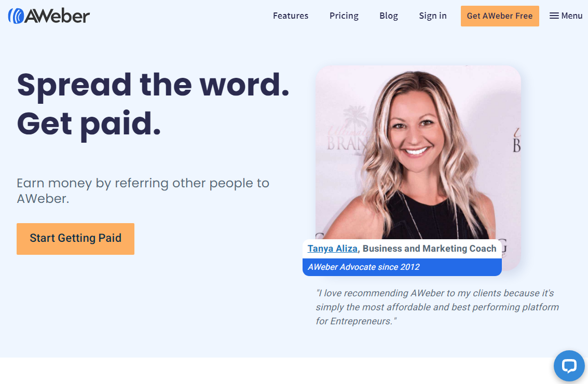Click the AWeber wordmark text
The image size is (588, 384).
coord(57,16)
